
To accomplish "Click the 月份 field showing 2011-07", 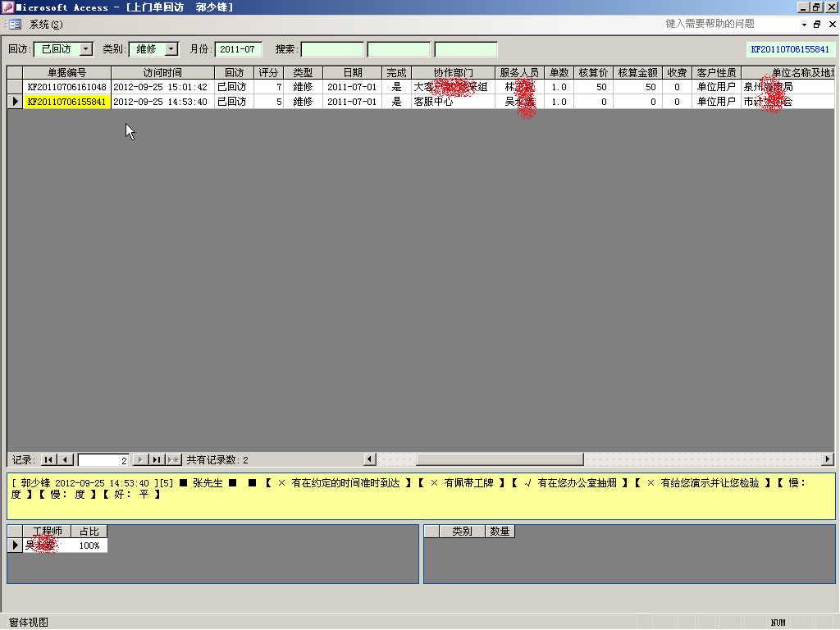I will click(x=238, y=49).
